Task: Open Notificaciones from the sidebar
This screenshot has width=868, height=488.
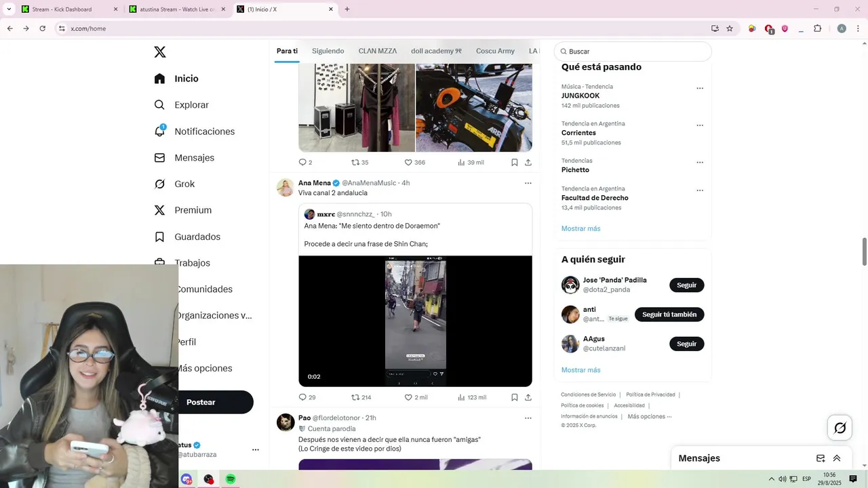Action: [x=195, y=131]
